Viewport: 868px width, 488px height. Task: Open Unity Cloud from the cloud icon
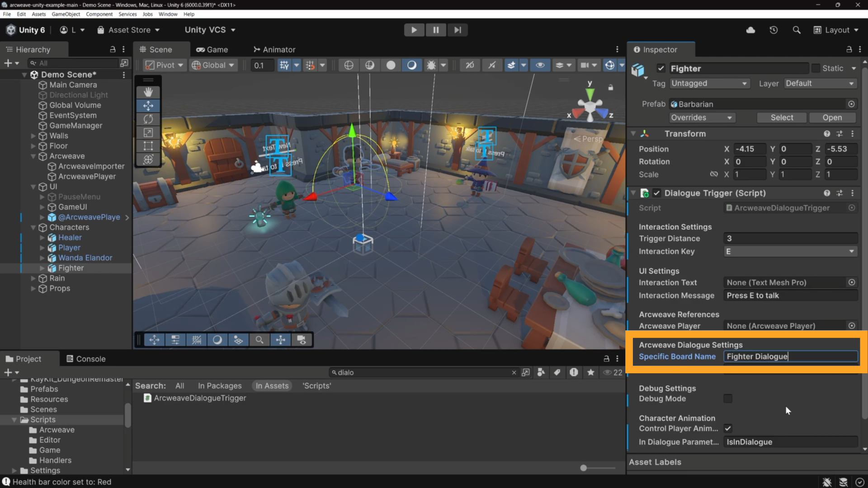[x=750, y=30]
